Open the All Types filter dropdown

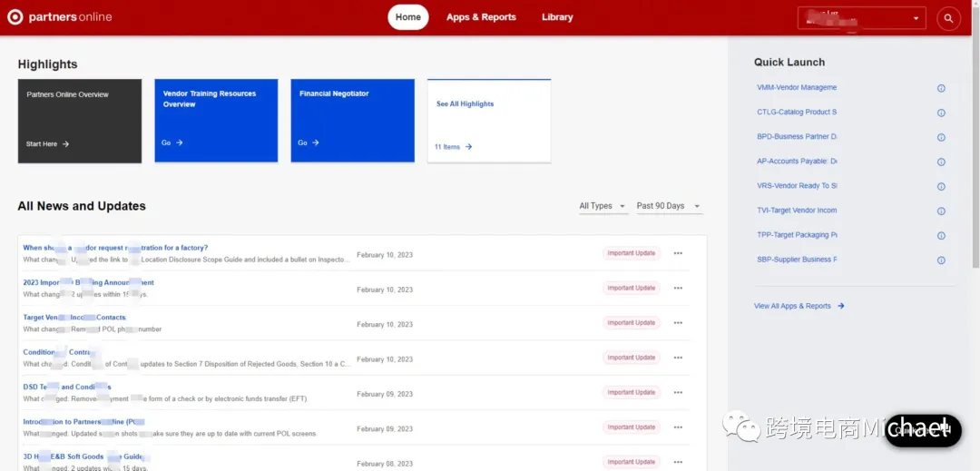tap(603, 206)
